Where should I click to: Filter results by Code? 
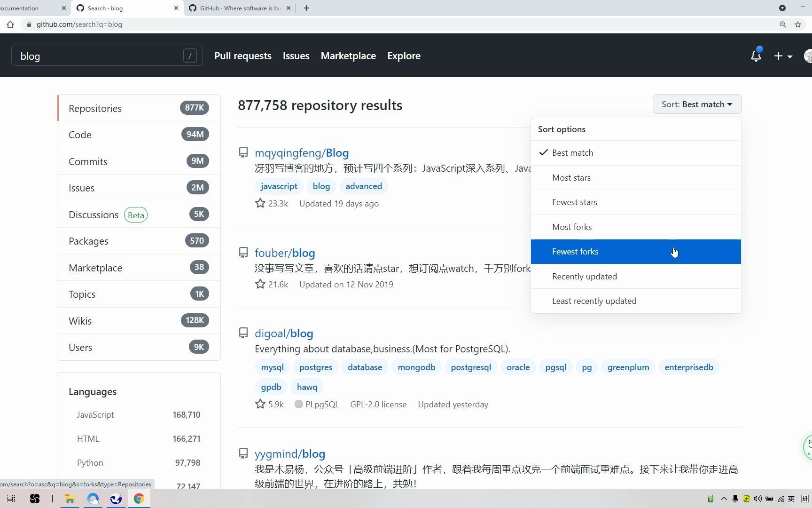139,135
